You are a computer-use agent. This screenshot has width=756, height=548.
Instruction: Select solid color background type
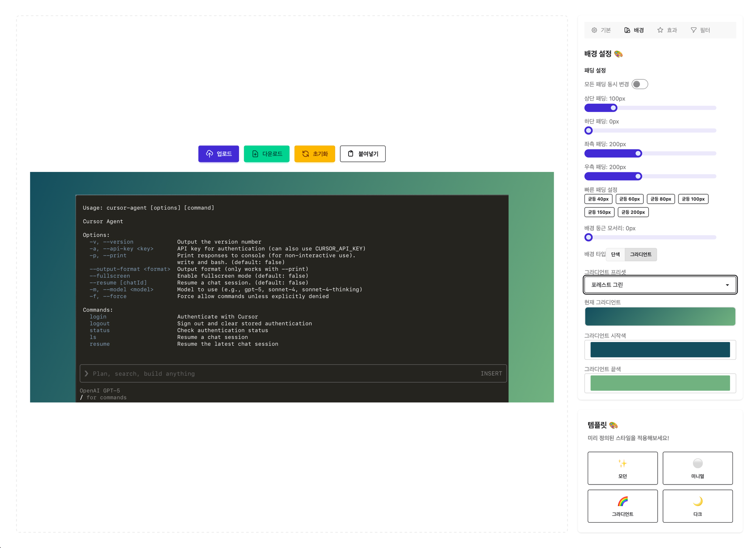[x=615, y=254]
